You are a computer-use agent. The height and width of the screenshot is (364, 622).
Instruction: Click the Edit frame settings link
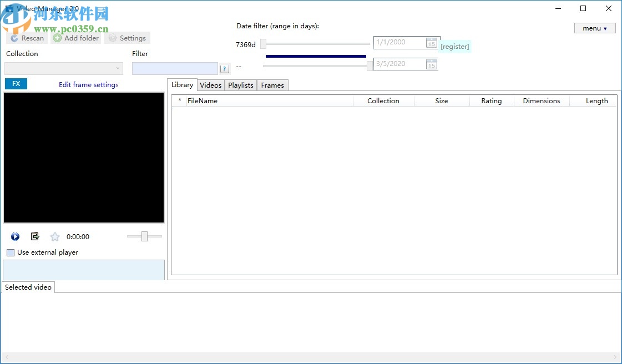pyautogui.click(x=88, y=84)
